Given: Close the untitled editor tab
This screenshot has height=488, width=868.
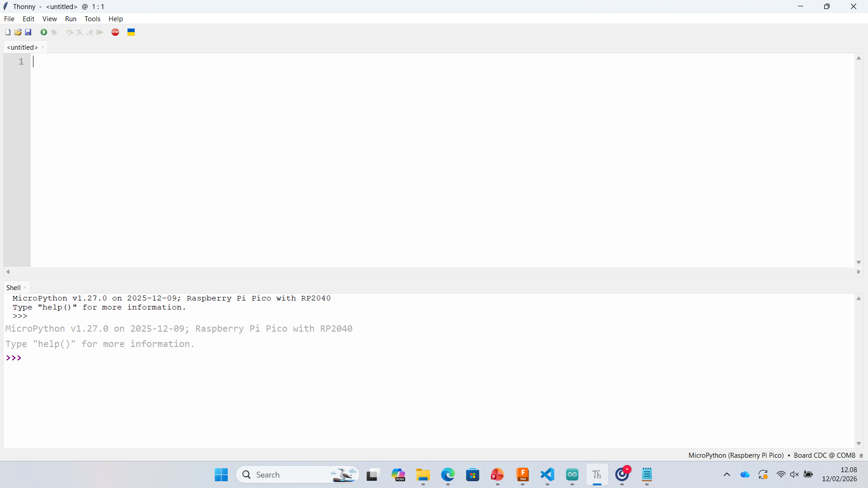Looking at the screenshot, I should (x=42, y=47).
